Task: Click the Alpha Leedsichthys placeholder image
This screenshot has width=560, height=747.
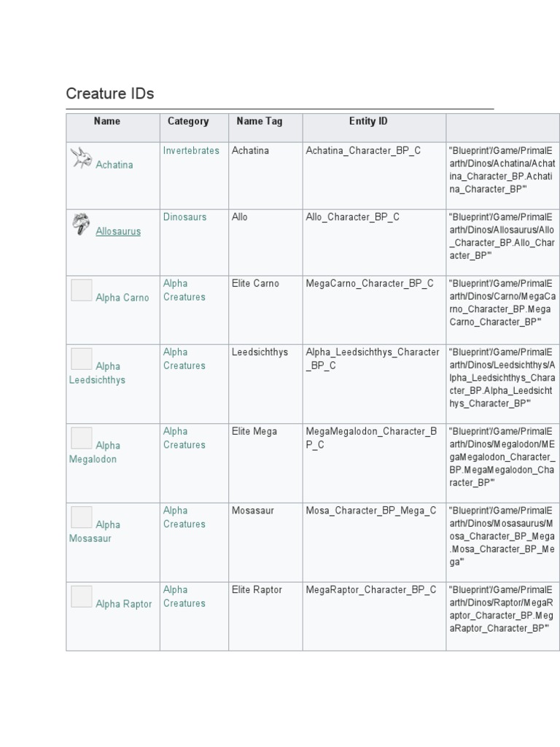Action: (x=82, y=359)
